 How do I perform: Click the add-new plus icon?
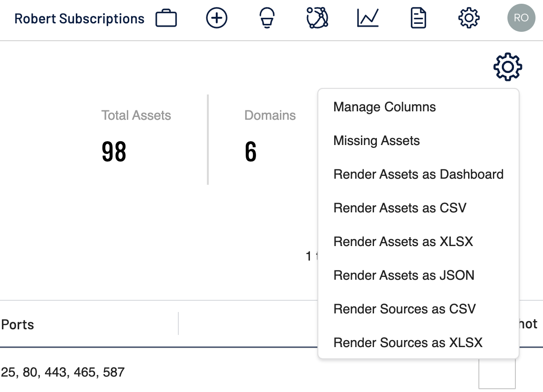216,18
